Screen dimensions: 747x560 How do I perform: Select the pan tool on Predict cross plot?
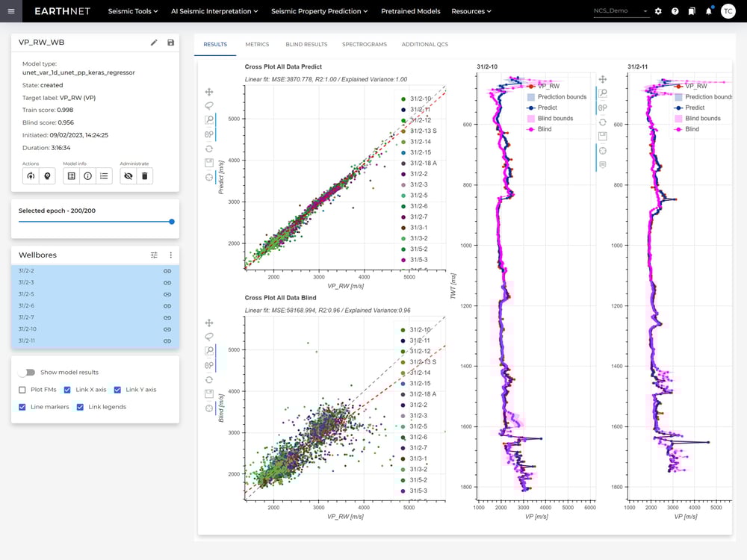209,92
